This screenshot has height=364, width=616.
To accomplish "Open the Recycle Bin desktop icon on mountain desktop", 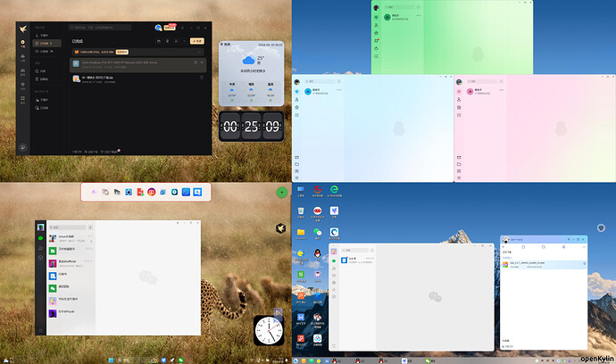I will (x=301, y=211).
